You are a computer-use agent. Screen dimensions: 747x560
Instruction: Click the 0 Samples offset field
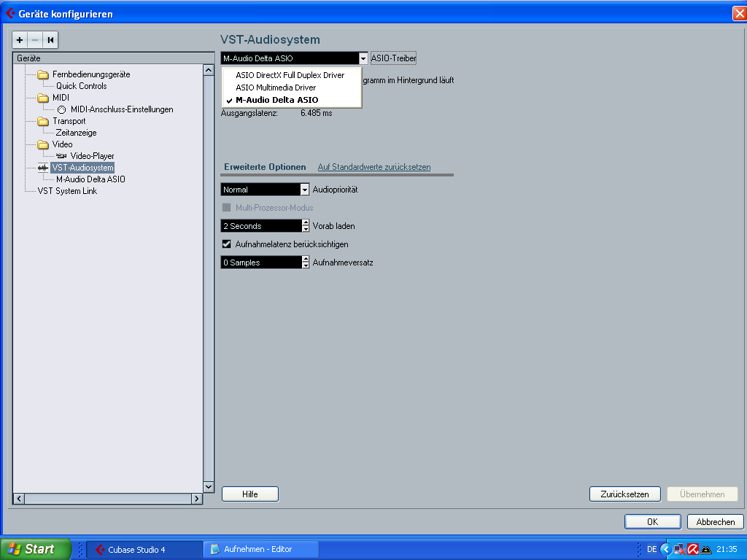[x=261, y=262]
